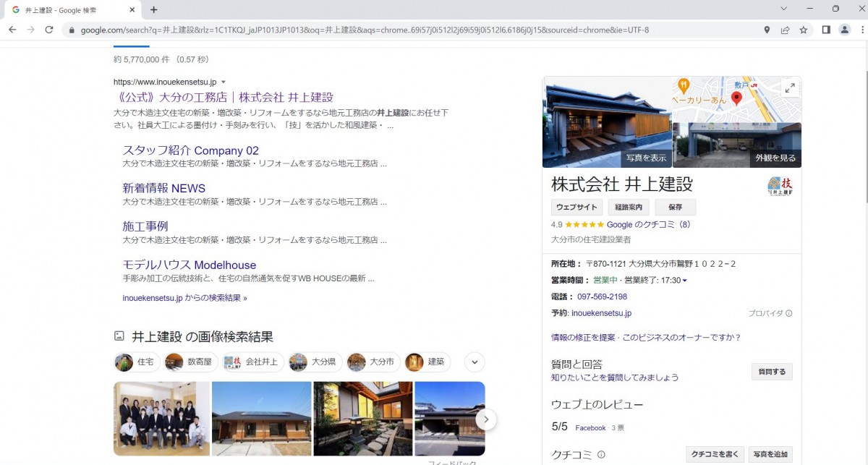
Task: Click the 写真を追加 button
Action: (x=770, y=454)
